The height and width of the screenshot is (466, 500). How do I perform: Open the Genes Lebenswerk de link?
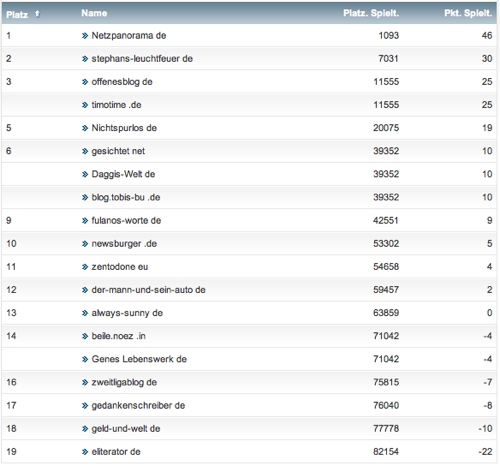(139, 359)
